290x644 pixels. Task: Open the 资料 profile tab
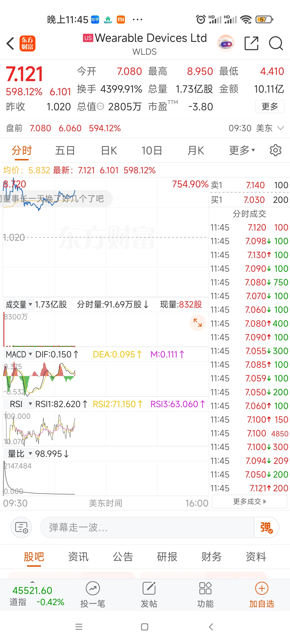click(x=256, y=557)
